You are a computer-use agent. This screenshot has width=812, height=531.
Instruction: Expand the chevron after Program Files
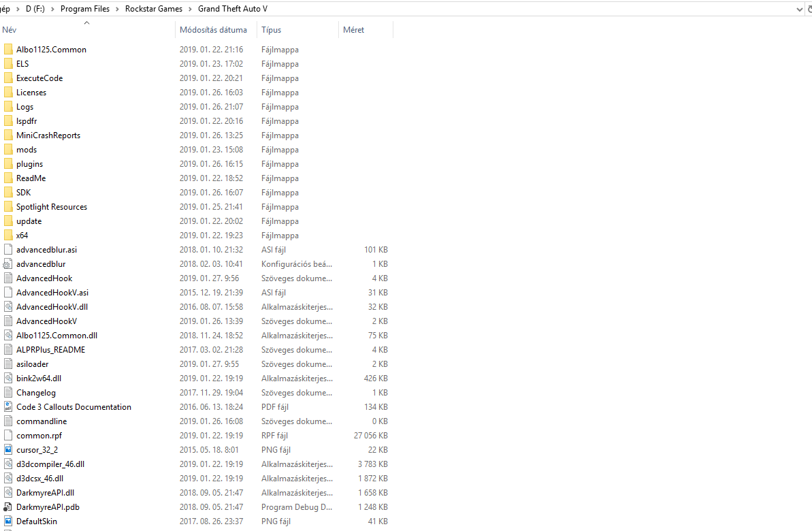(x=117, y=9)
